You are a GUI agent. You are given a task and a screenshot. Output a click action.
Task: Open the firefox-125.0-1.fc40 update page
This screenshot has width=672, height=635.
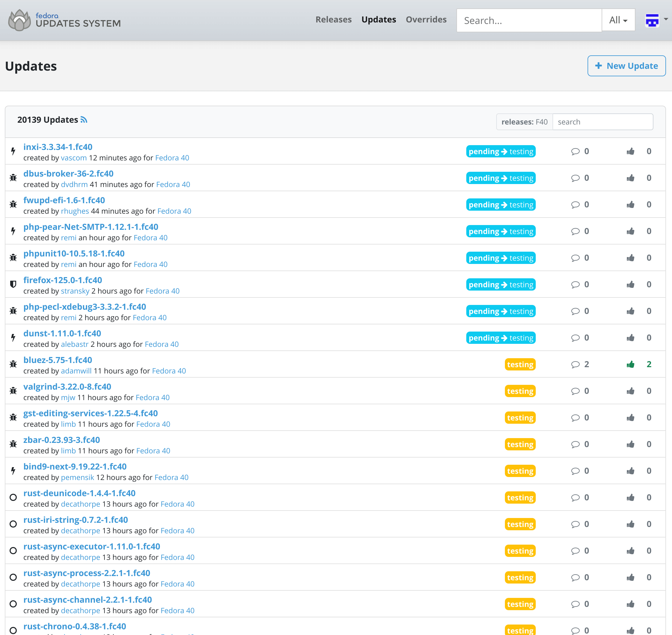(62, 280)
